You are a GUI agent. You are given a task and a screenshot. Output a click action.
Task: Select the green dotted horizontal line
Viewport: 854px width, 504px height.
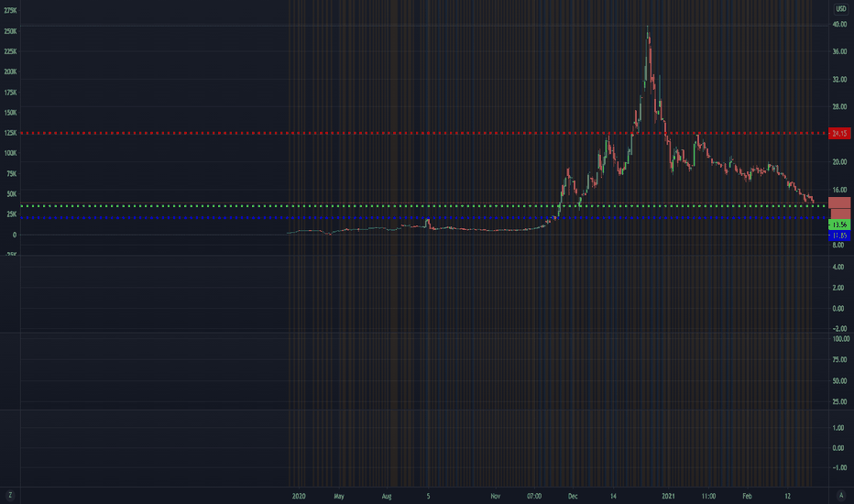point(423,206)
